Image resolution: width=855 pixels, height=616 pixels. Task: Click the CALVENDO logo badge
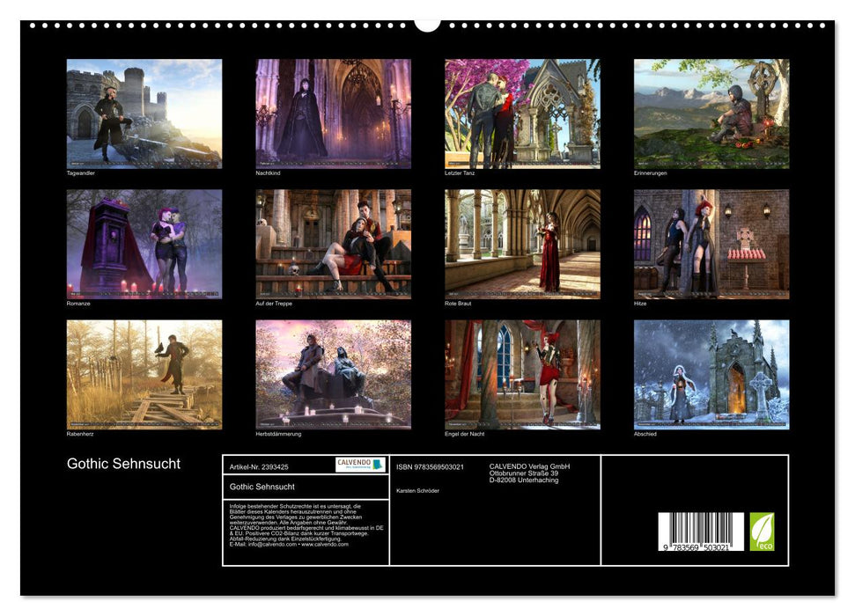[x=360, y=465]
